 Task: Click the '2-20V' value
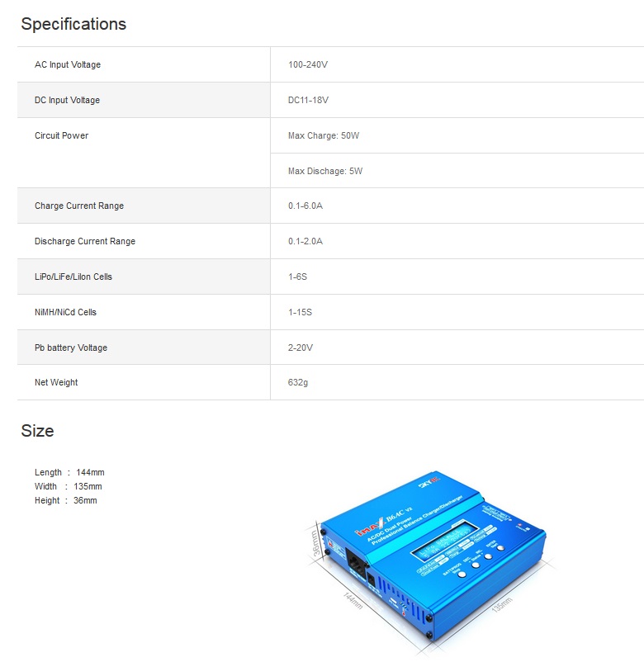pyautogui.click(x=301, y=348)
